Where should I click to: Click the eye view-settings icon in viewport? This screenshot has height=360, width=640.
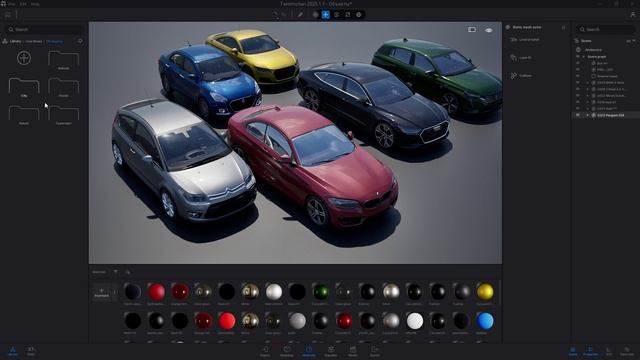[x=489, y=30]
